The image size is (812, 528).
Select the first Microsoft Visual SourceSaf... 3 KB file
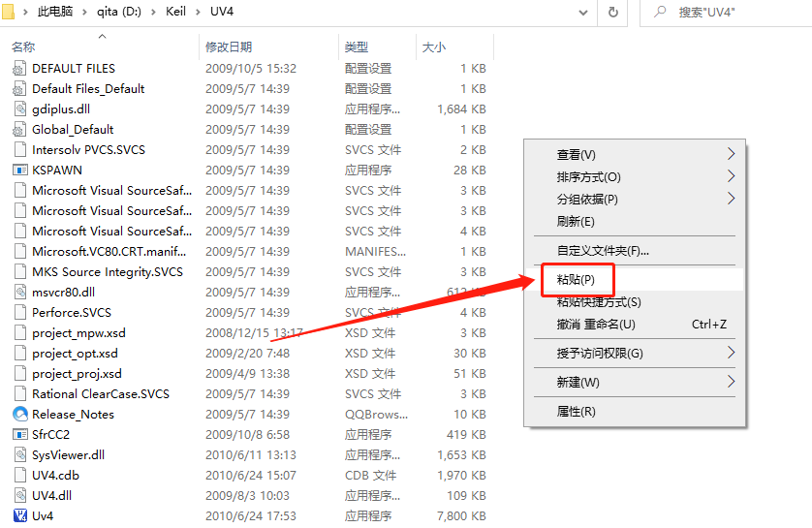tap(111, 191)
